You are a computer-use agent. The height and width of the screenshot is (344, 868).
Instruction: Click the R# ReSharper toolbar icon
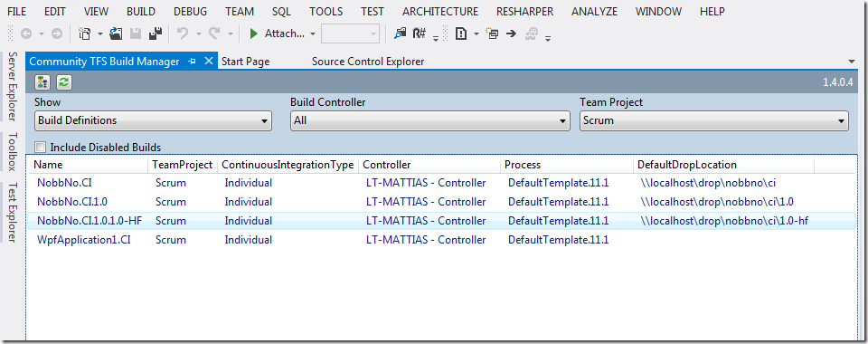pyautogui.click(x=419, y=33)
